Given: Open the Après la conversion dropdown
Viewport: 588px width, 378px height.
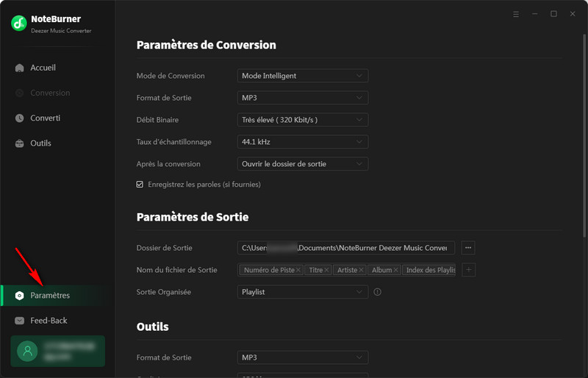Looking at the screenshot, I should 303,164.
